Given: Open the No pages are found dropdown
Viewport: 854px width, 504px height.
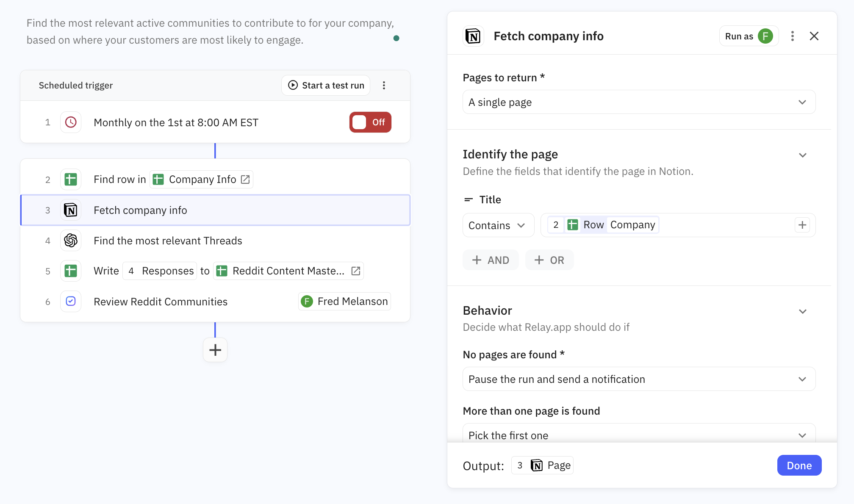Looking at the screenshot, I should point(638,379).
